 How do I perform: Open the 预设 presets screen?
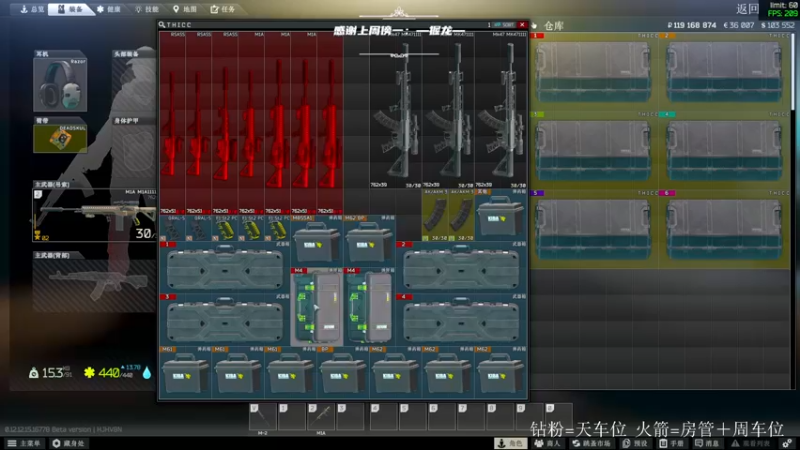636,443
